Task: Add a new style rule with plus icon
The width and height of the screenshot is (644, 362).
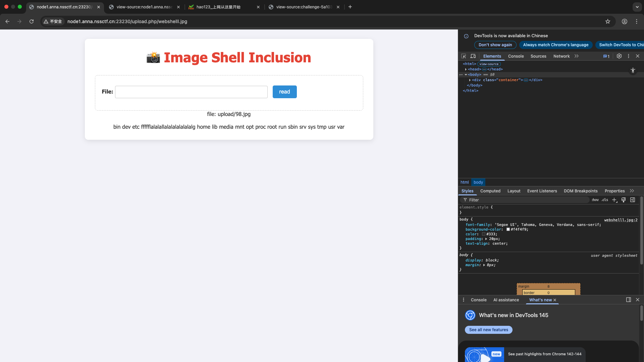Action: (x=614, y=200)
